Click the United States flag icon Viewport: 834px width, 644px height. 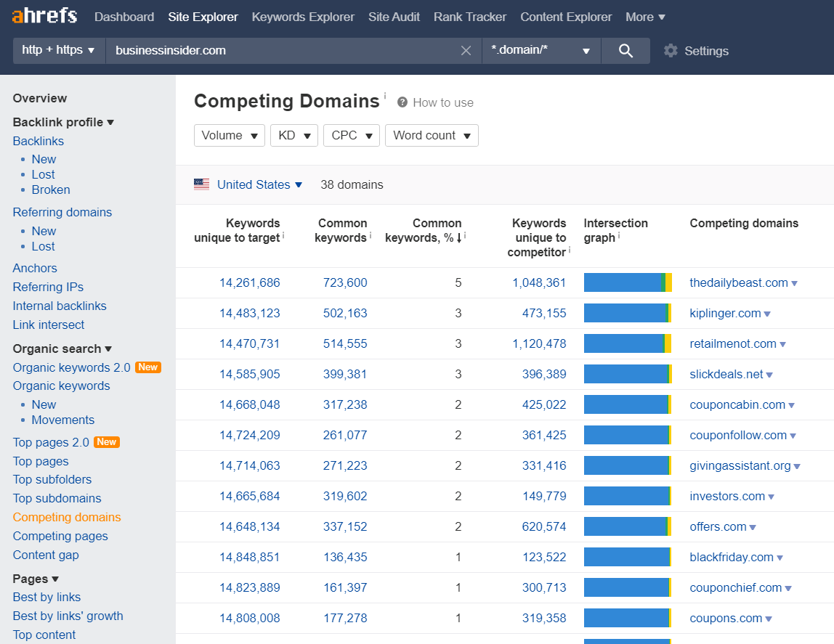point(202,184)
